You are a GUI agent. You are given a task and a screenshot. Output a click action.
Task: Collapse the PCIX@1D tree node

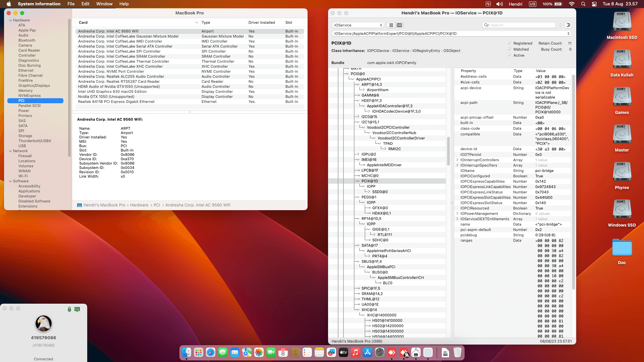pos(358,181)
